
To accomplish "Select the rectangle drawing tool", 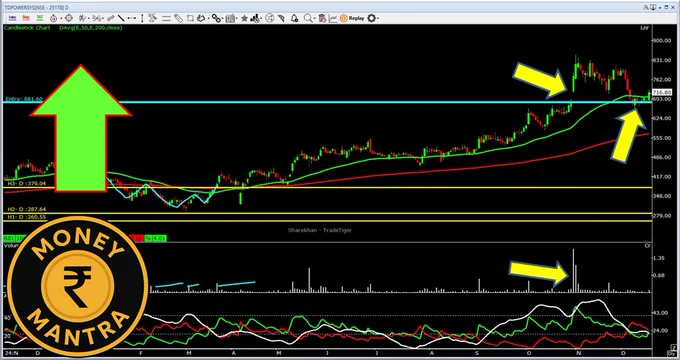I will [x=190, y=18].
